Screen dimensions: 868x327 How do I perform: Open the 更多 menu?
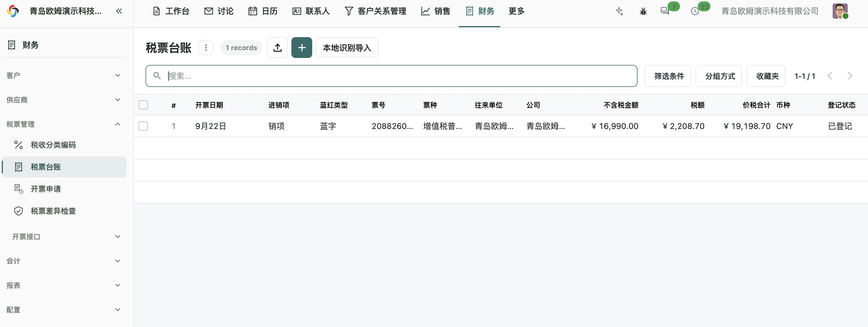(x=517, y=11)
